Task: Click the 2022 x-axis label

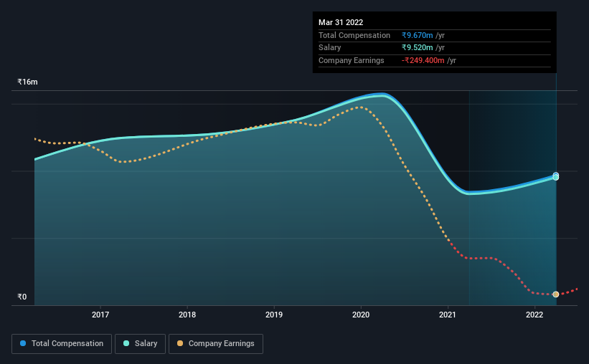Action: point(534,315)
